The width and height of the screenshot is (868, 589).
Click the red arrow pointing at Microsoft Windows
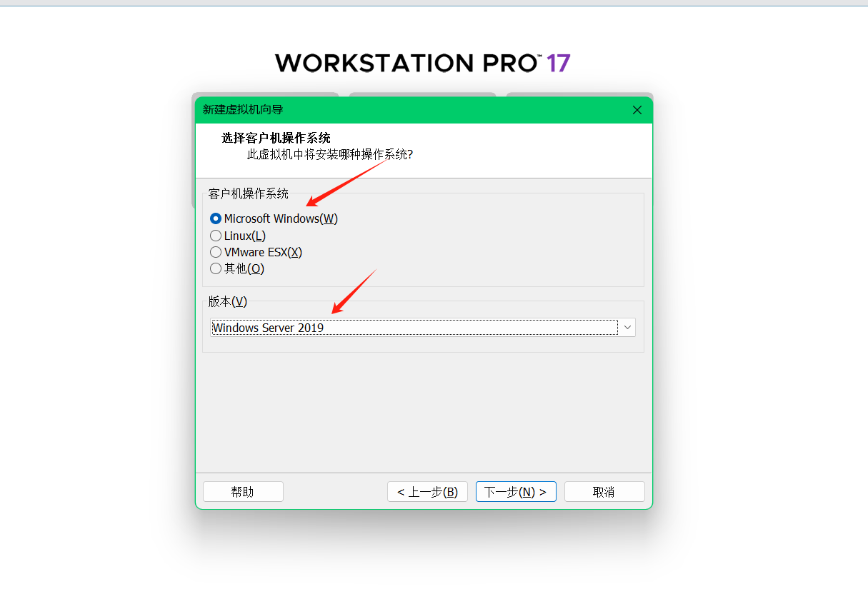pyautogui.click(x=346, y=182)
